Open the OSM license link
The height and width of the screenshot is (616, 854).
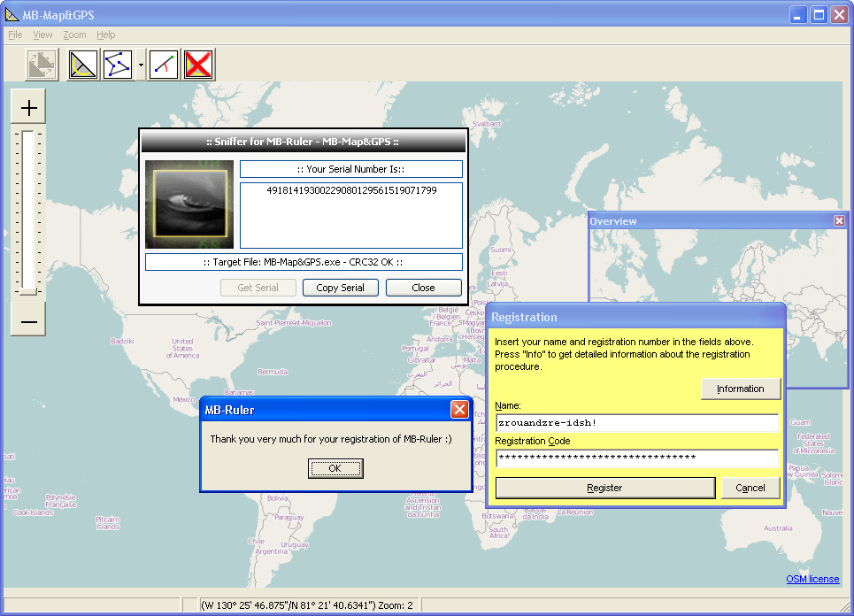tap(812, 579)
